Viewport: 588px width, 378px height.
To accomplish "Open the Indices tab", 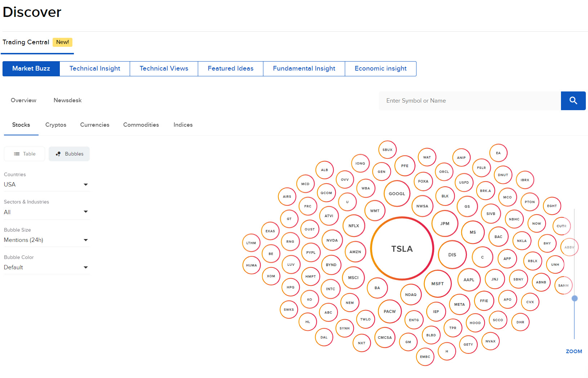I will pos(183,125).
